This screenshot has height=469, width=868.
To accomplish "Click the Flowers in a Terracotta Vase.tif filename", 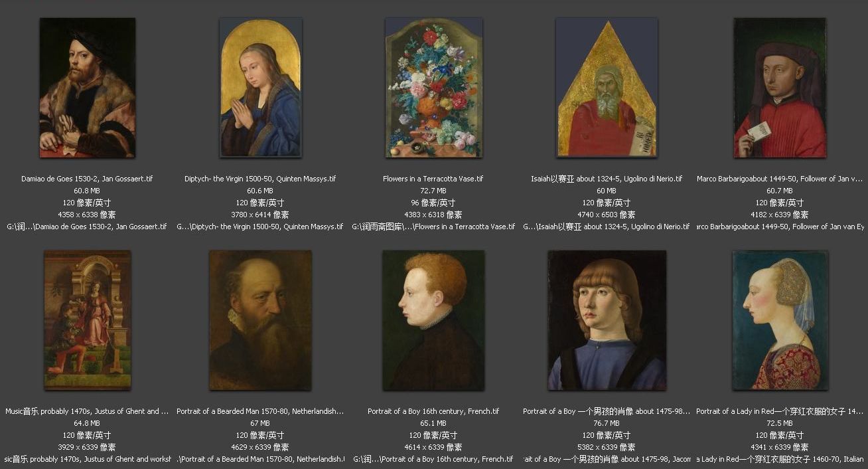I will [x=433, y=179].
